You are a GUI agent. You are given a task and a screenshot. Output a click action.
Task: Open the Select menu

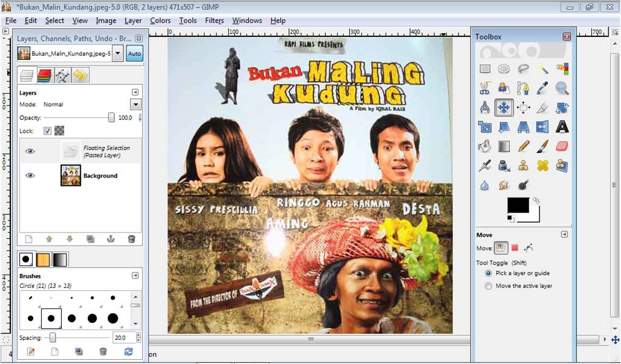54,21
